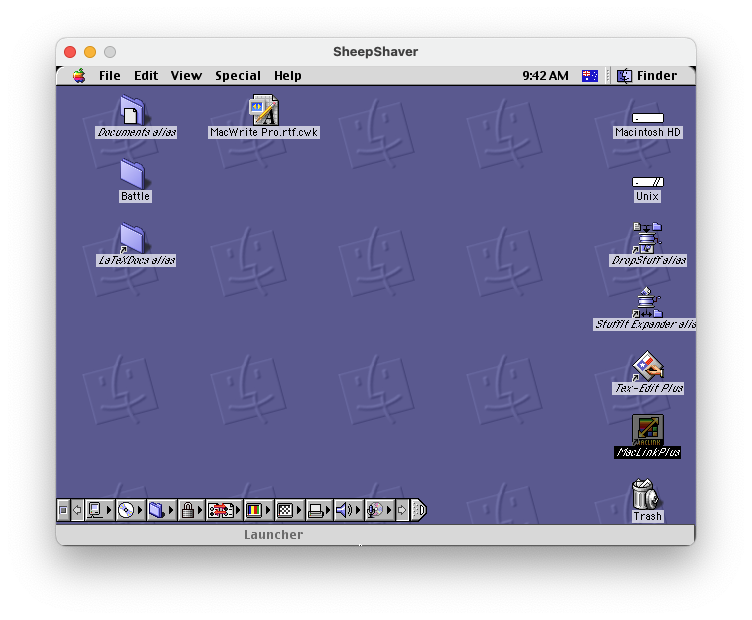The image size is (752, 620).
Task: Open the Launcher pop-up window tab
Action: (x=273, y=535)
